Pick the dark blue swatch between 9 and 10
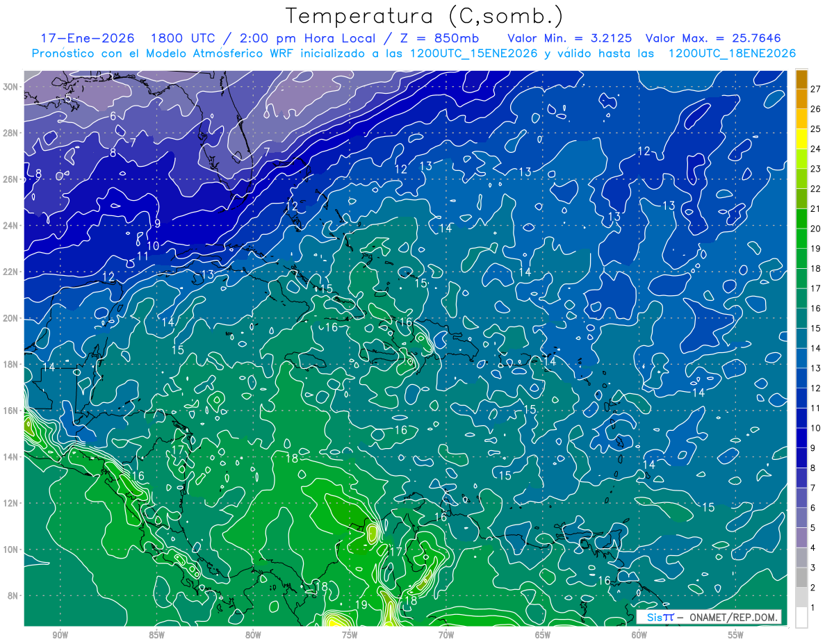The image size is (834, 644). coord(801,438)
